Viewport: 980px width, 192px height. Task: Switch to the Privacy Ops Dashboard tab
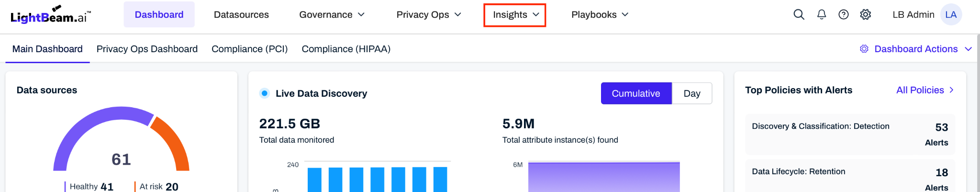coord(147,49)
